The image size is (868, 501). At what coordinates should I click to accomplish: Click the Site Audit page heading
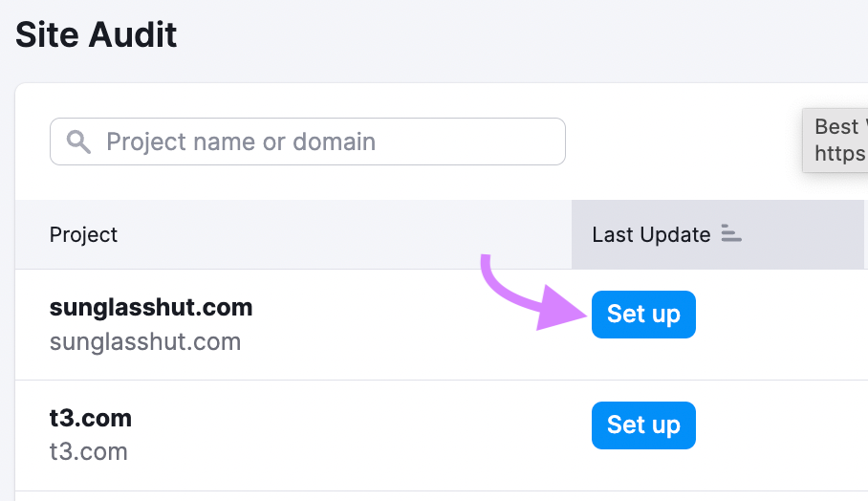(x=97, y=35)
